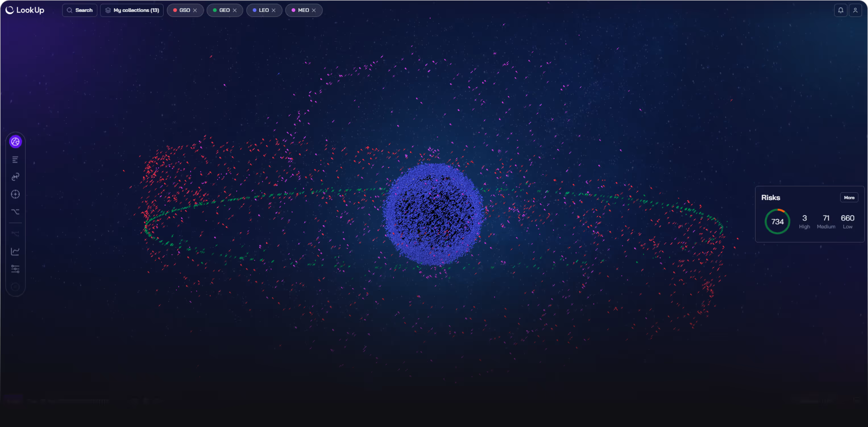Open the Search field
The image size is (868, 427).
80,10
